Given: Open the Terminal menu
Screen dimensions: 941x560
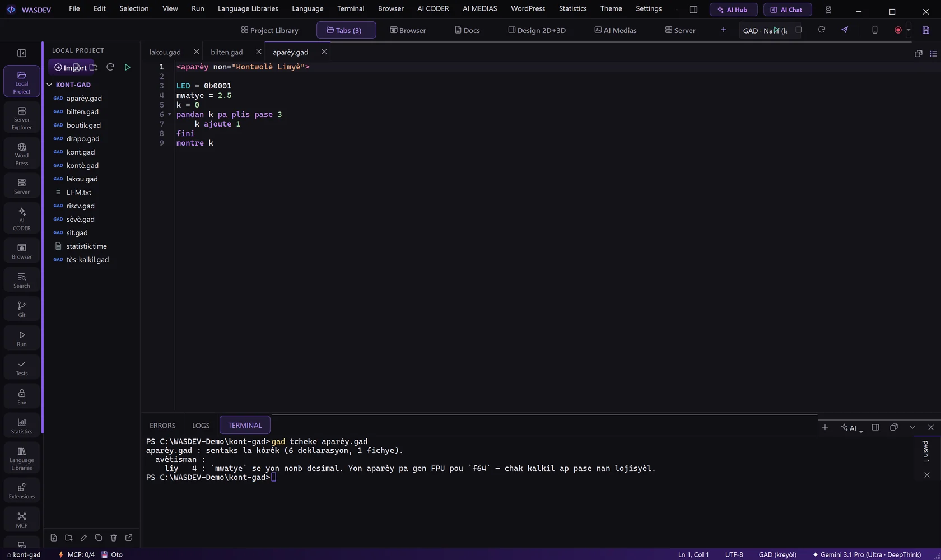Looking at the screenshot, I should pyautogui.click(x=351, y=8).
